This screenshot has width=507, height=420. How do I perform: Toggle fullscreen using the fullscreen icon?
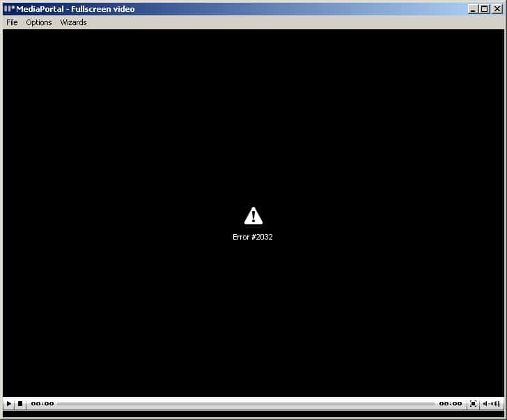point(474,403)
